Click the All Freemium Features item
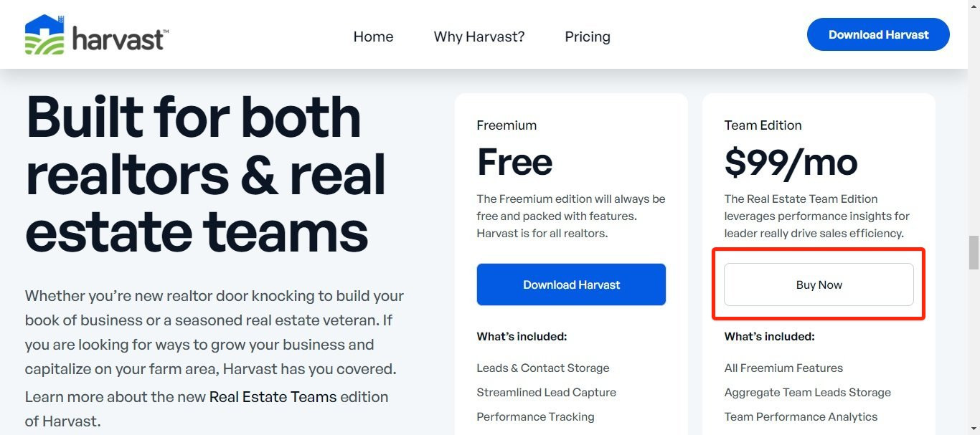 [x=783, y=368]
